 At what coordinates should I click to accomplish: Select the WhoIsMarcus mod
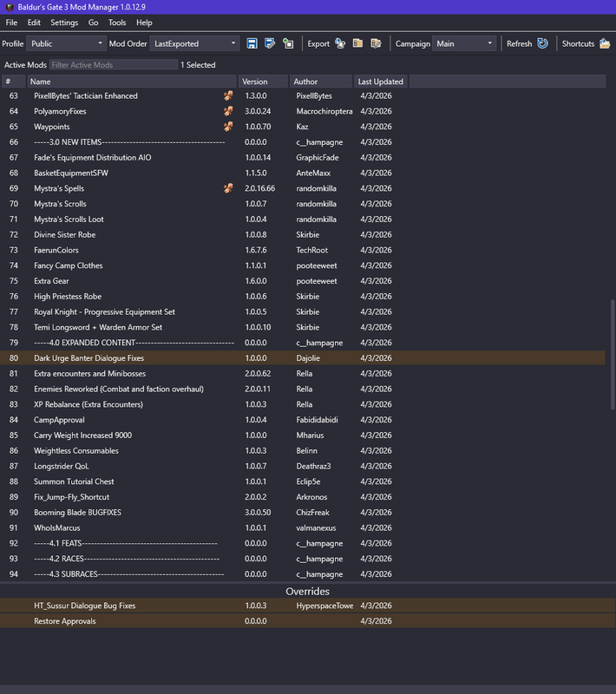(x=303, y=528)
